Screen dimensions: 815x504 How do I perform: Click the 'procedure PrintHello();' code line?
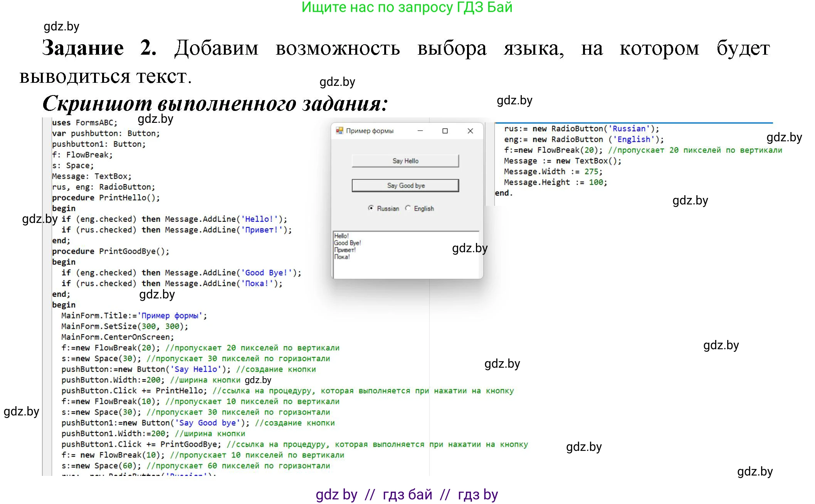106,198
